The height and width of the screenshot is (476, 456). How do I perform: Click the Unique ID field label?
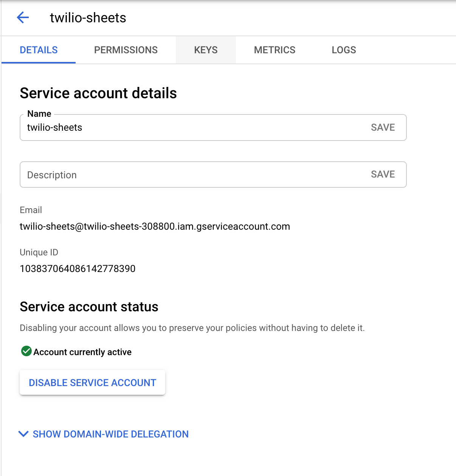[39, 252]
